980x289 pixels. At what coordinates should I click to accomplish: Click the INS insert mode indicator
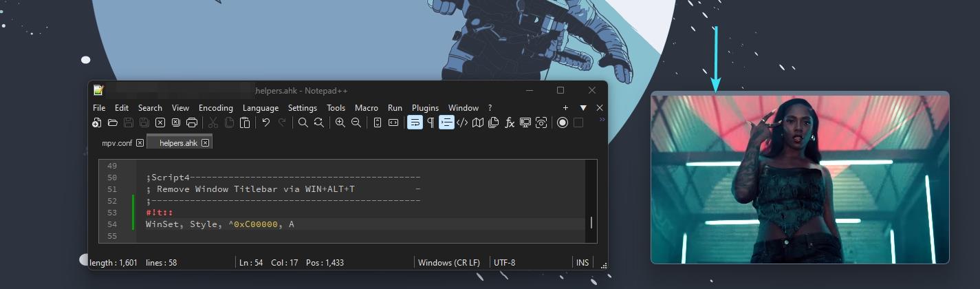click(x=582, y=262)
